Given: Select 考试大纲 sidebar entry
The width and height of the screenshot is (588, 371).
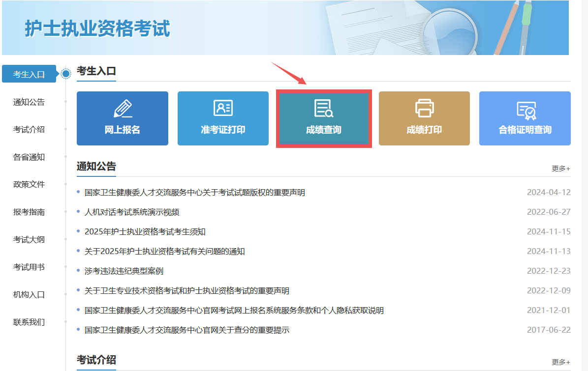Looking at the screenshot, I should tap(29, 240).
